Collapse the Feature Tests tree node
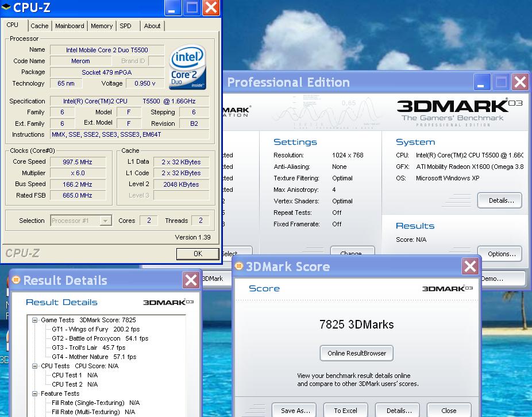532x417 pixels. tap(34, 393)
